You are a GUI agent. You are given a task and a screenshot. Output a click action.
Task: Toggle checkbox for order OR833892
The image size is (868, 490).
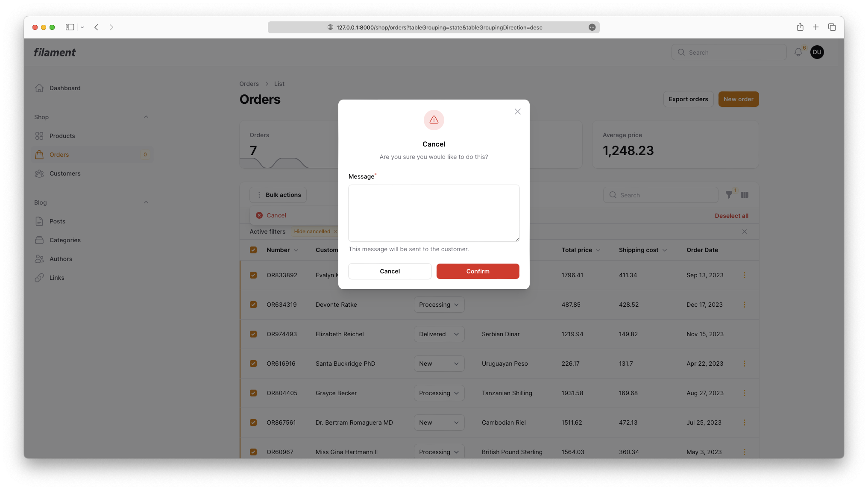coord(253,275)
